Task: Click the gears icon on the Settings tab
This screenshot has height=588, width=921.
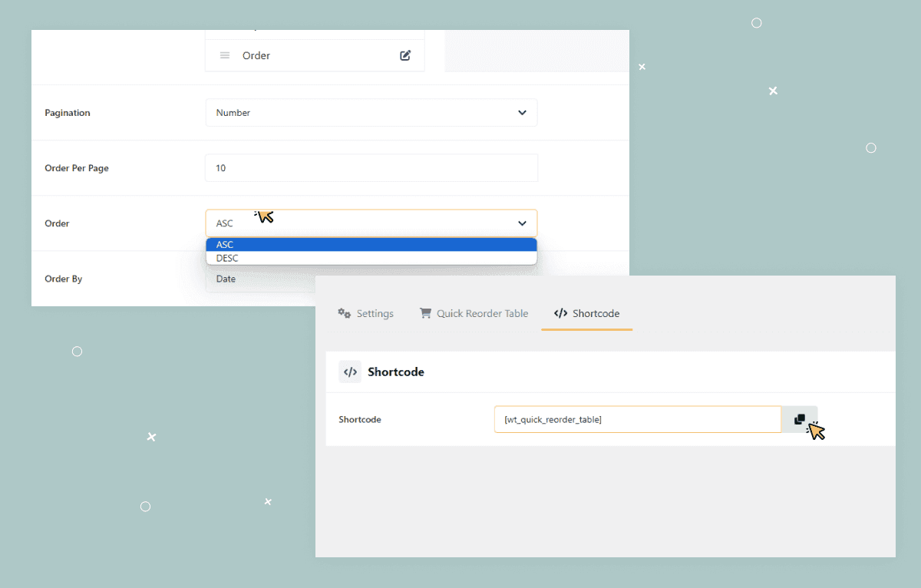Action: 345,313
